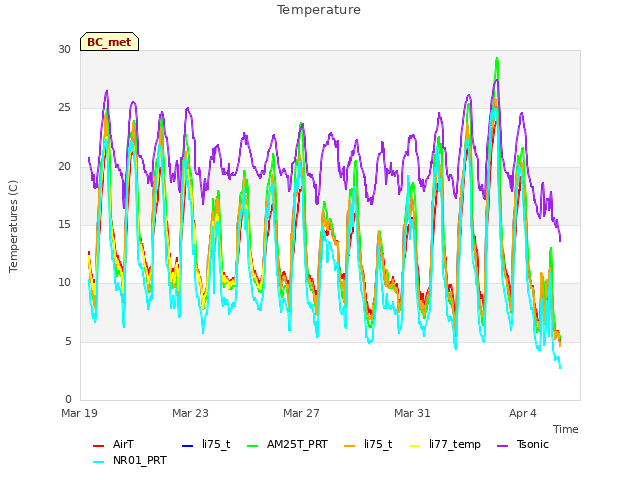Click the green AM25T_PRT color marker

pyautogui.click(x=253, y=446)
